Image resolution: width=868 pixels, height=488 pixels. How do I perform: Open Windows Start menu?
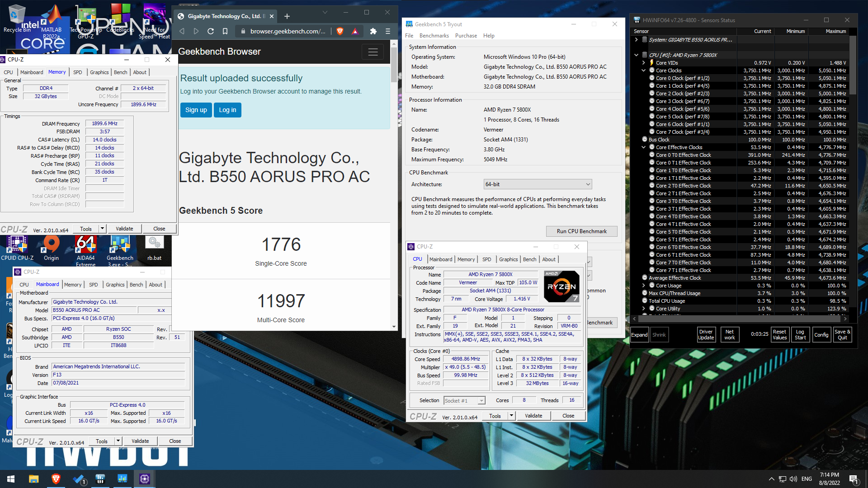(x=11, y=479)
